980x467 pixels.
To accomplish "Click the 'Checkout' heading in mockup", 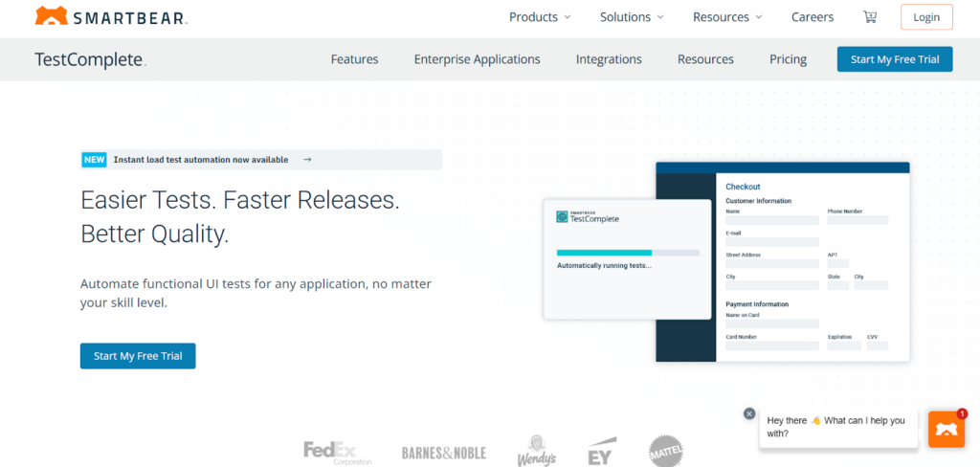I will coord(743,187).
